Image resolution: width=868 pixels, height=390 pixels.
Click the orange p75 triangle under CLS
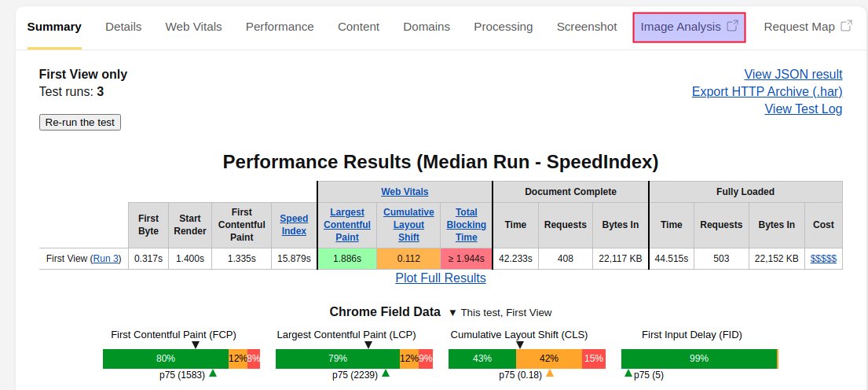pos(549,373)
